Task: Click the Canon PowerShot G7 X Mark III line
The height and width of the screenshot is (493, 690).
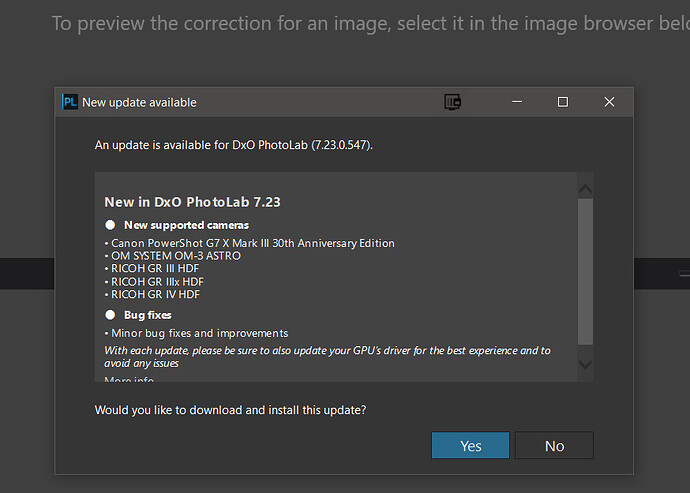Action: coord(250,243)
